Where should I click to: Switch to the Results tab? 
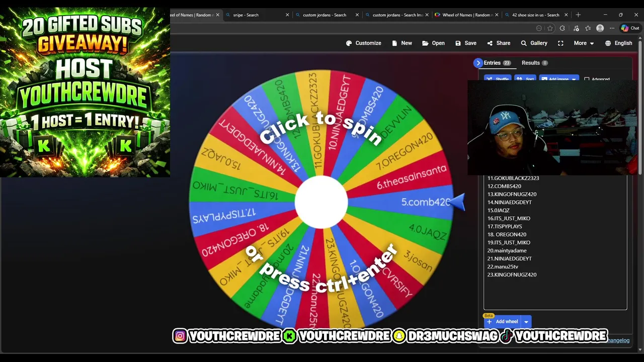coord(534,63)
